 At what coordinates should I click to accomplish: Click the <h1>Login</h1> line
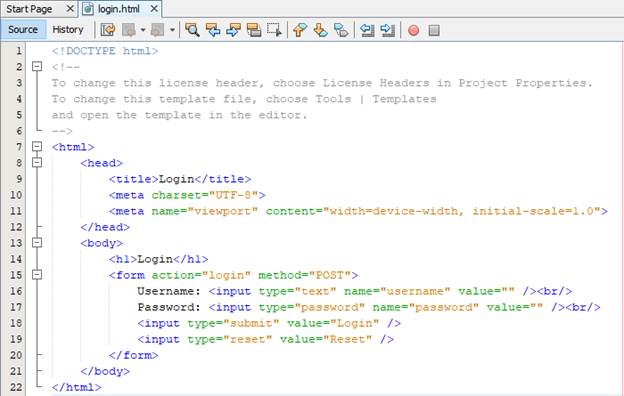(x=158, y=259)
